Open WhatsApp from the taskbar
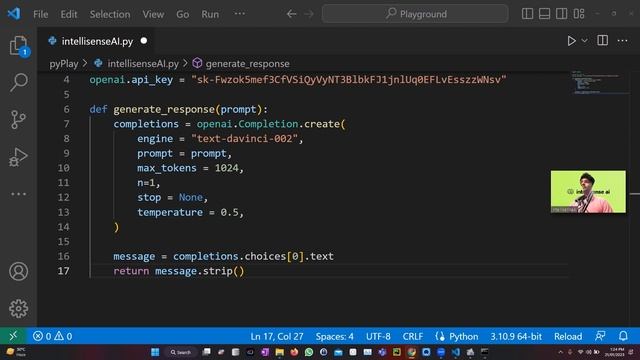Image resolution: width=640 pixels, height=360 pixels. pyautogui.click(x=309, y=352)
